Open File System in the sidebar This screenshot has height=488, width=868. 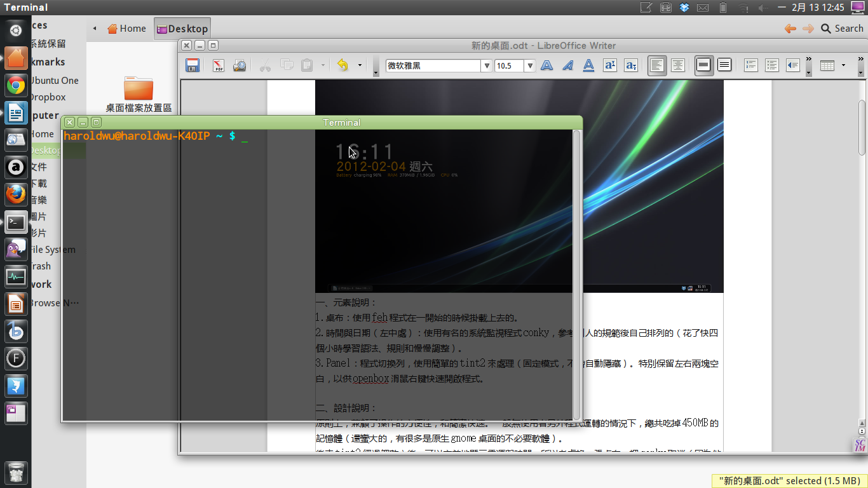click(53, 250)
